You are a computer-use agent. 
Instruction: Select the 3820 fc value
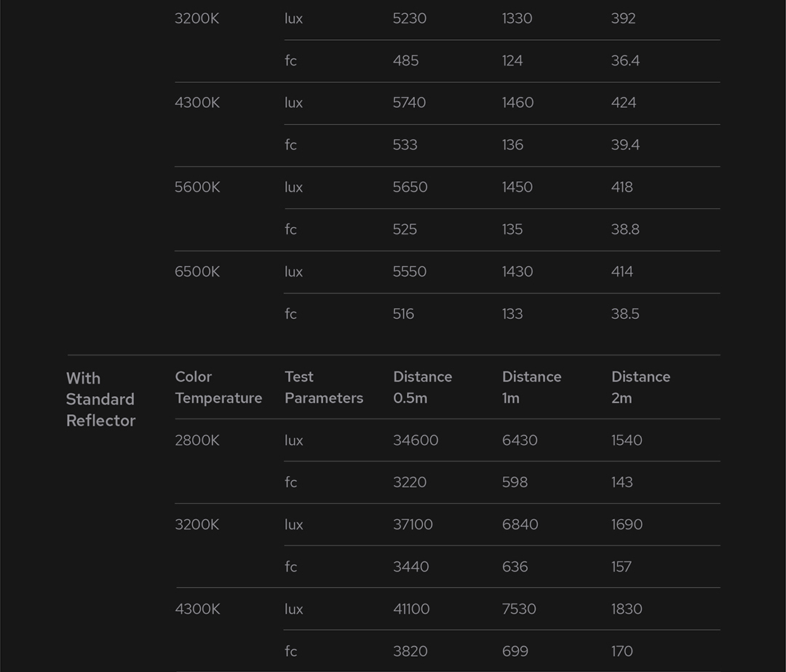click(410, 652)
